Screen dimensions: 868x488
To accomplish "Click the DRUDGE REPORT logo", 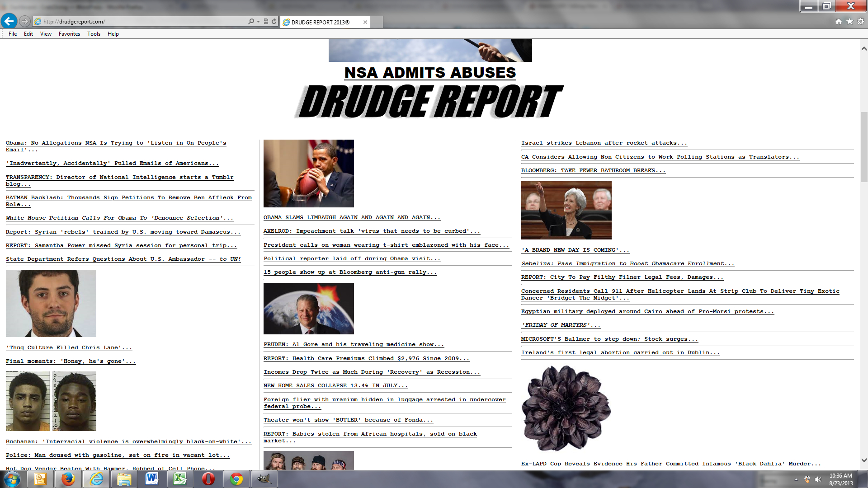I will click(x=429, y=102).
